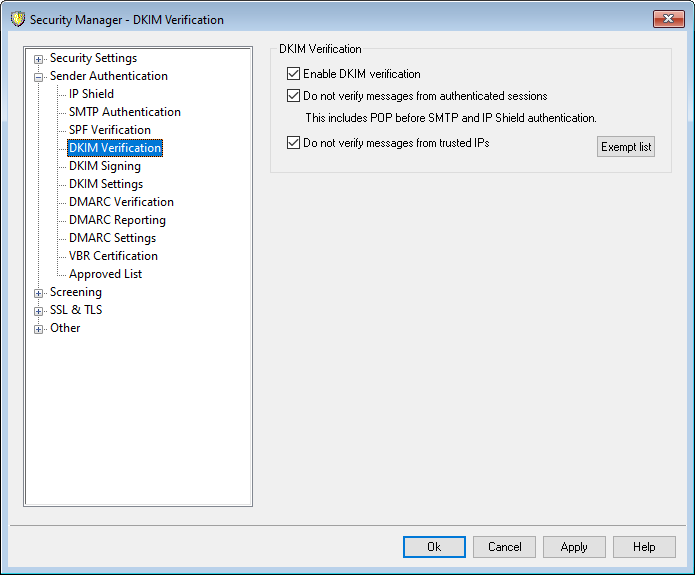Expand the Security Settings tree node
This screenshot has height=575, width=695.
(39, 59)
